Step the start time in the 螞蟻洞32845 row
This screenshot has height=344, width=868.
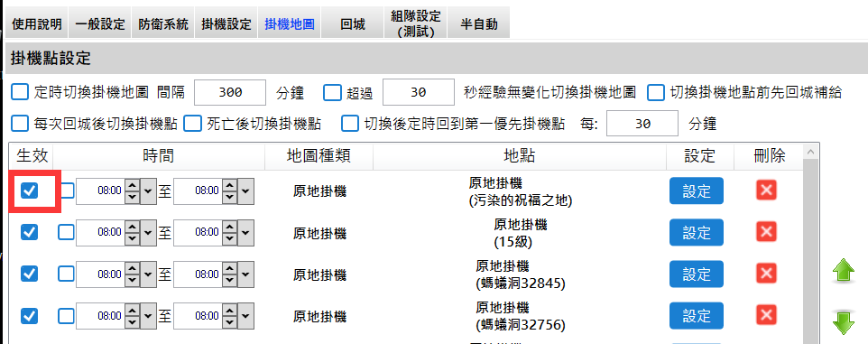pyautogui.click(x=133, y=274)
